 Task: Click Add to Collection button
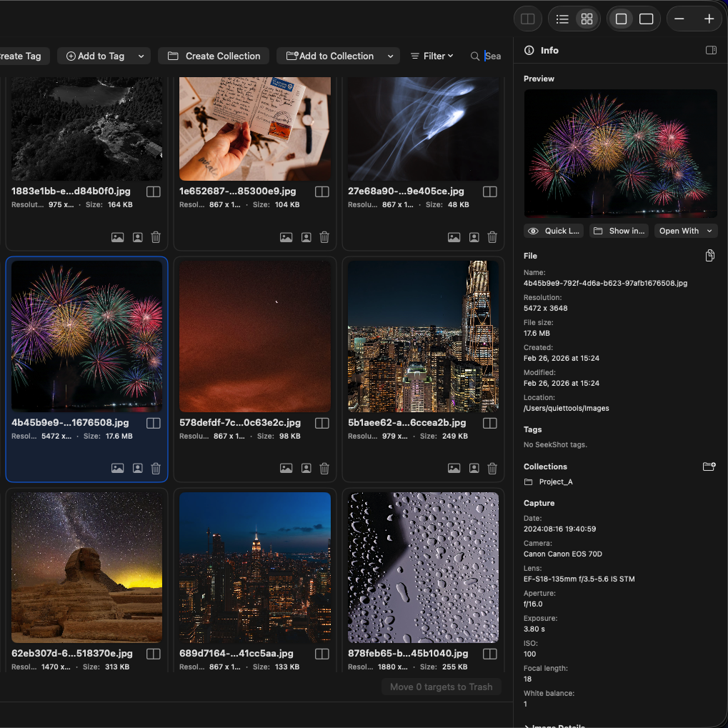(329, 56)
